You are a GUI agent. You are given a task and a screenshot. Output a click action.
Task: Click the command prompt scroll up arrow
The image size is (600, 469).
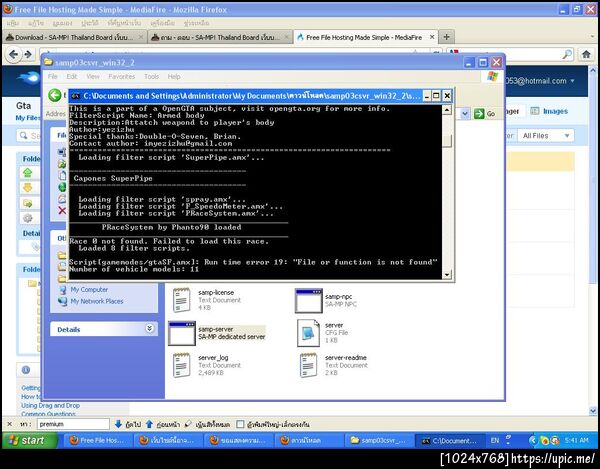(x=447, y=110)
